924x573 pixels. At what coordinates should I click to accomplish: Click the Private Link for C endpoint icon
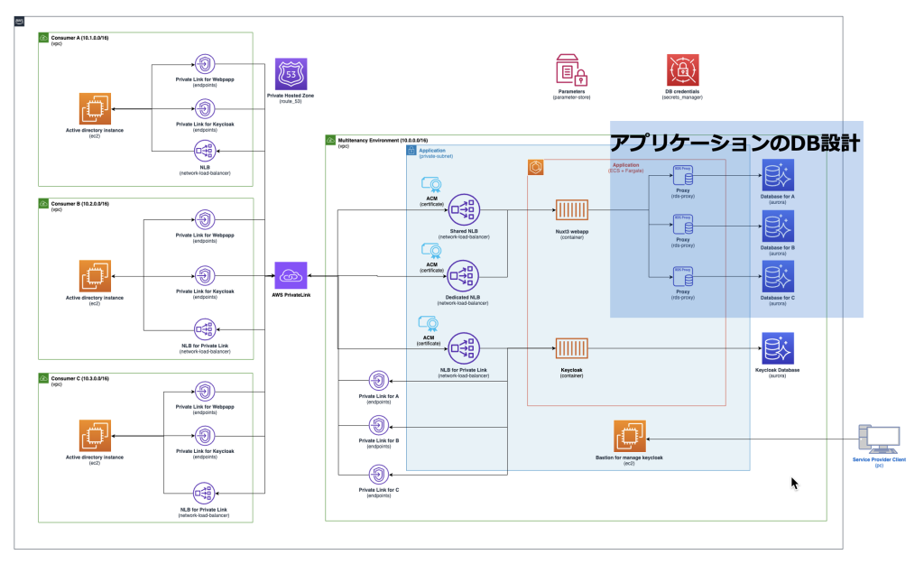(379, 475)
